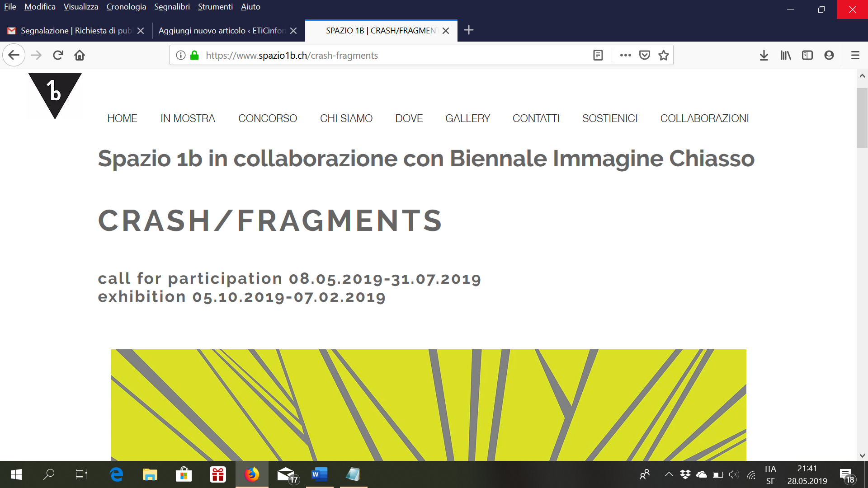Show the sidebars panel
868x488 pixels.
tap(807, 55)
